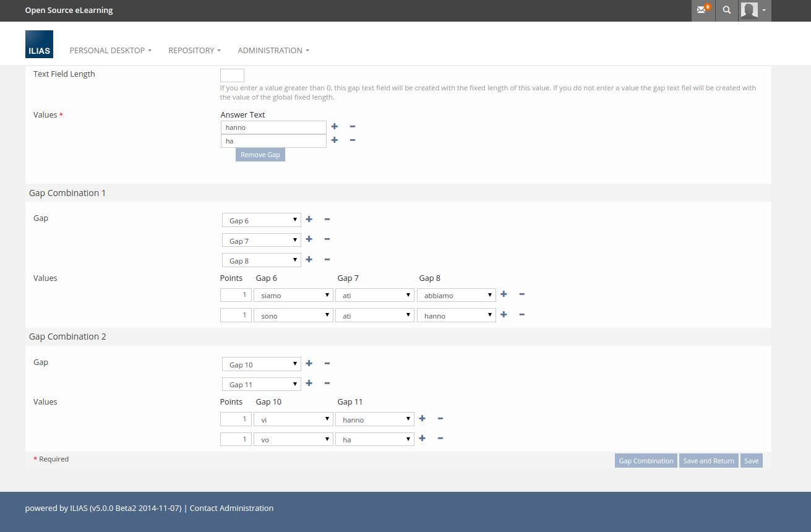Open the Administration menu
Viewport: 811px width, 532px height.
[273, 51]
